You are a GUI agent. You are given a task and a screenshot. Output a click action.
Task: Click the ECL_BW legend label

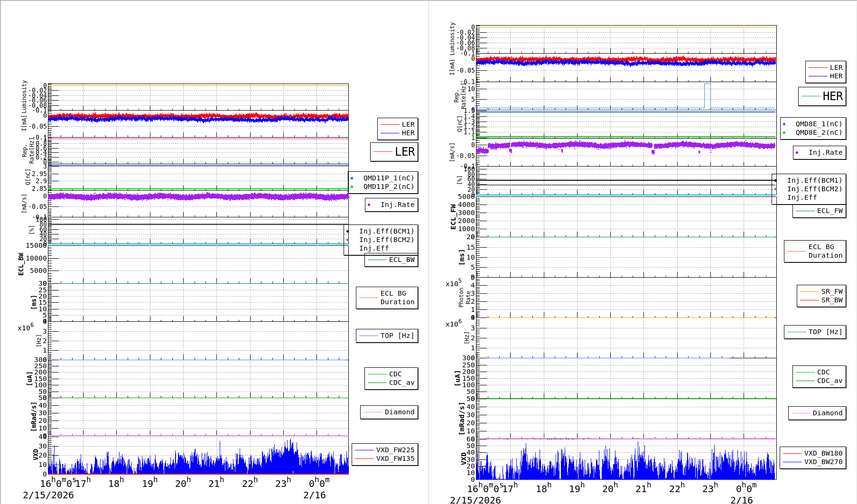click(401, 260)
